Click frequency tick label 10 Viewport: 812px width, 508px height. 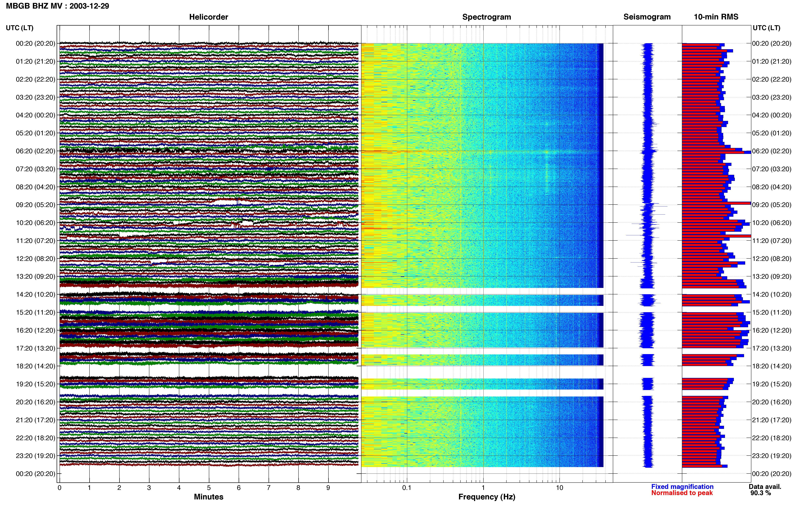[x=559, y=488]
